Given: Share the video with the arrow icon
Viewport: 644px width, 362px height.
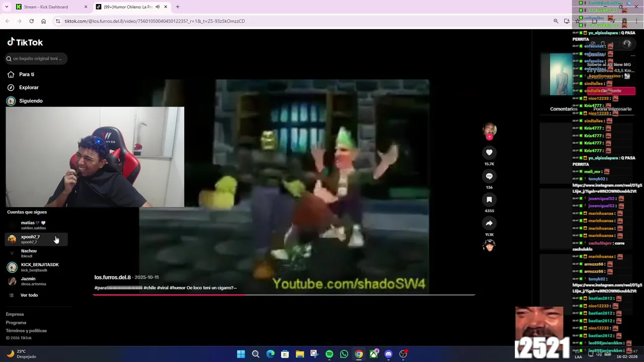Looking at the screenshot, I should point(489,223).
